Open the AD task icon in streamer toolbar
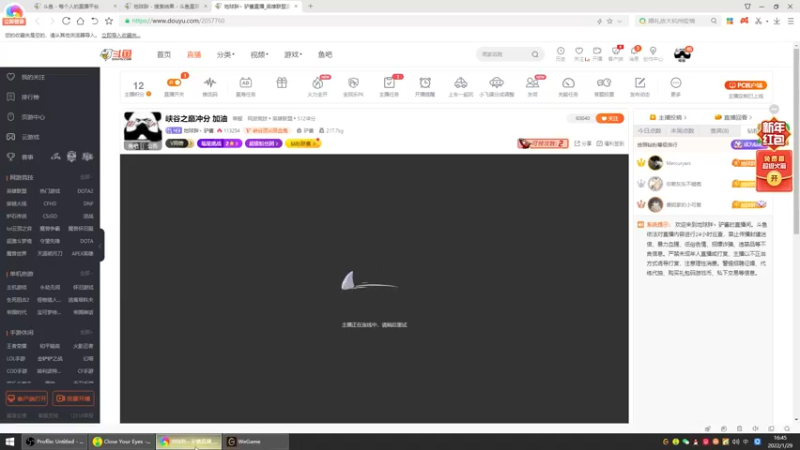Screen dimensions: 800x450 pos(245,83)
